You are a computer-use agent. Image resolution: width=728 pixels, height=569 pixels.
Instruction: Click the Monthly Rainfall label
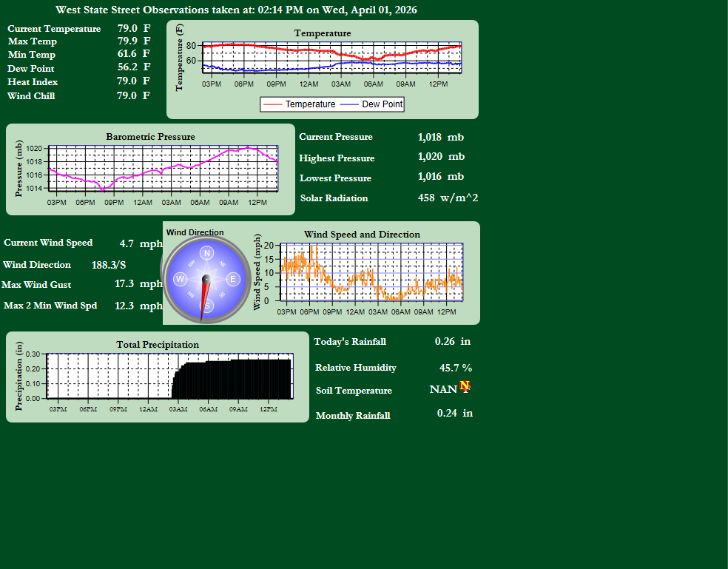coord(353,416)
